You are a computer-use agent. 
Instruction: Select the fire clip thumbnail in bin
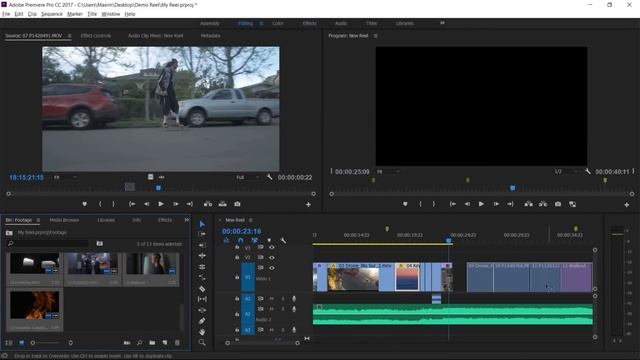(34, 305)
